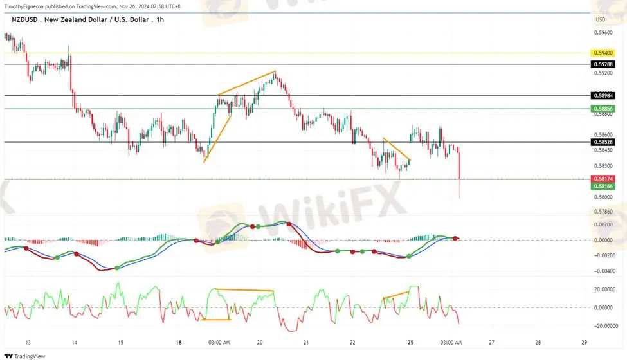Click the date label 27 on time axis
Image resolution: width=627 pixels, height=364 pixels.
point(491,342)
